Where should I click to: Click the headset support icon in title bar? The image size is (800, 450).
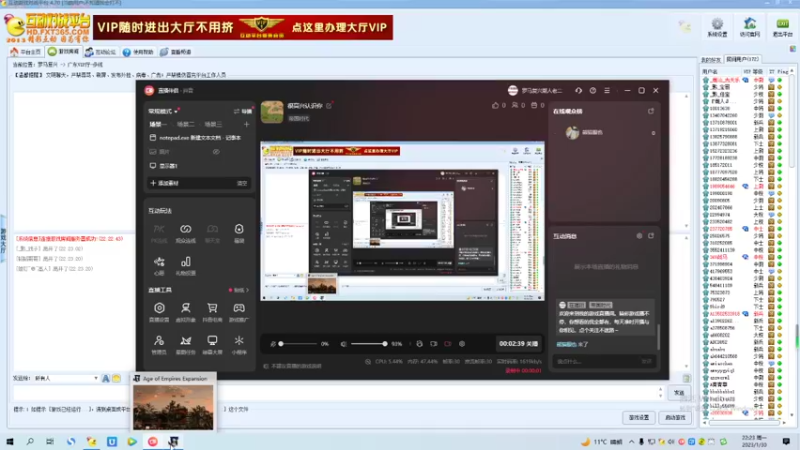[x=579, y=90]
